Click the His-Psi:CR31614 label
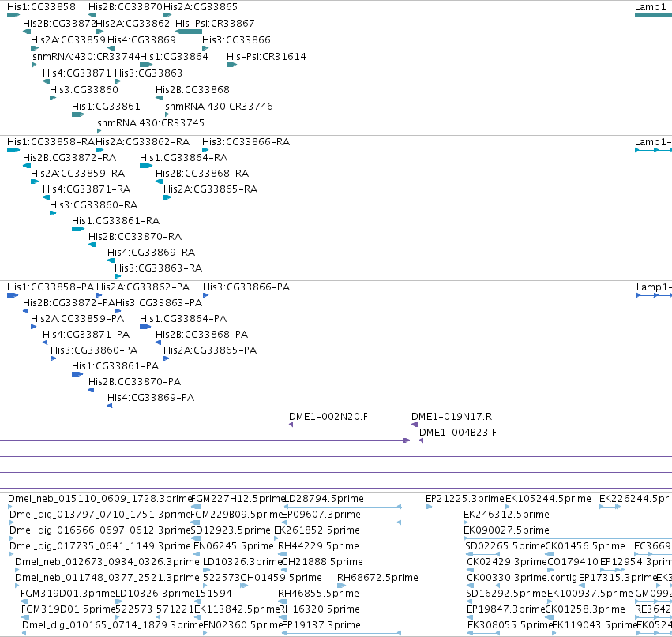 coord(266,57)
